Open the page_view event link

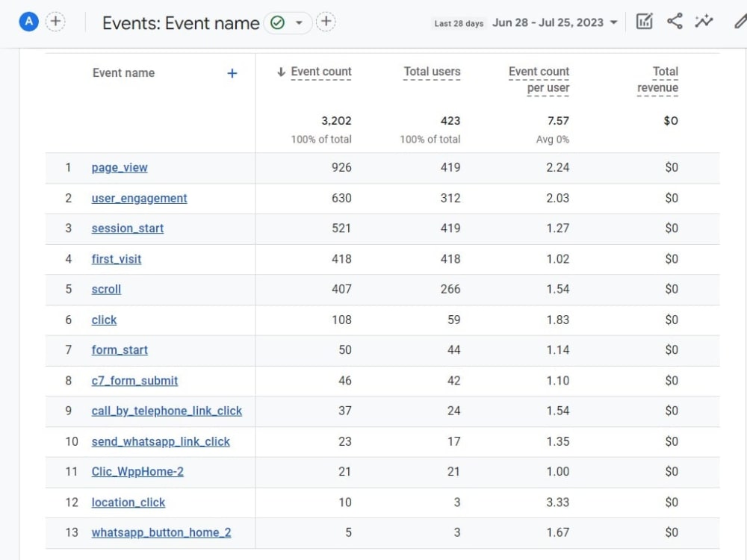point(120,167)
